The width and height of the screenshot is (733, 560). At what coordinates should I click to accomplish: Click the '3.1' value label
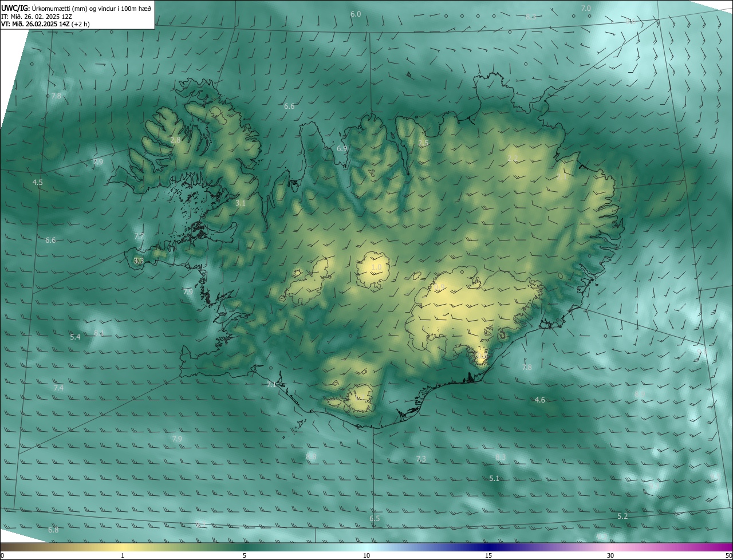coord(241,203)
